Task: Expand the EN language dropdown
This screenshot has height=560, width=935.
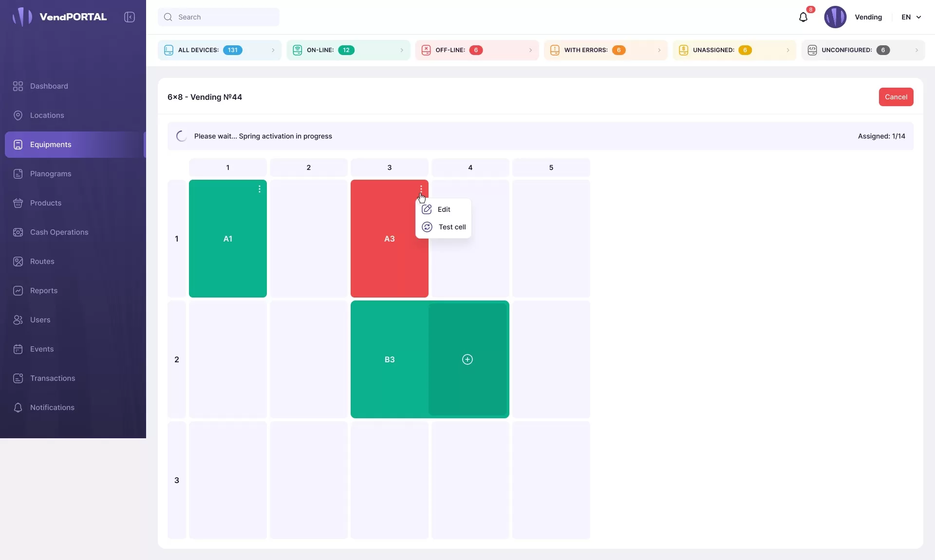Action: point(911,17)
